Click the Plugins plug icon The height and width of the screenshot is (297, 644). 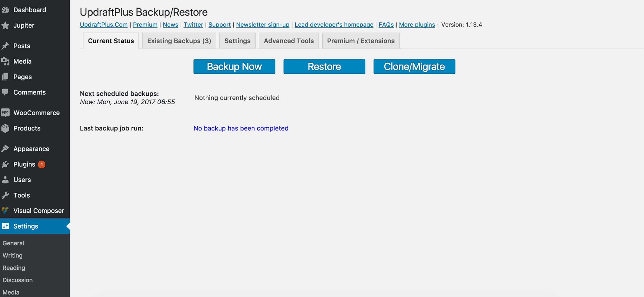pyautogui.click(x=5, y=164)
